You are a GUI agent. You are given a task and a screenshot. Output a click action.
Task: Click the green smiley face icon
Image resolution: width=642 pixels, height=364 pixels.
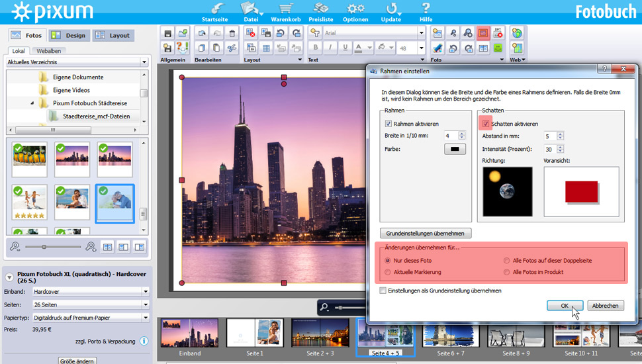coord(498,48)
